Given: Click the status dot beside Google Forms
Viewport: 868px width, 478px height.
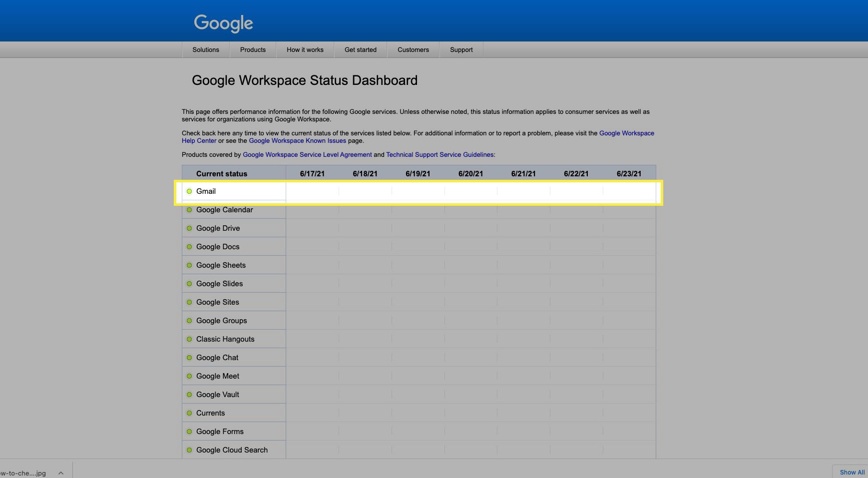Looking at the screenshot, I should (189, 432).
